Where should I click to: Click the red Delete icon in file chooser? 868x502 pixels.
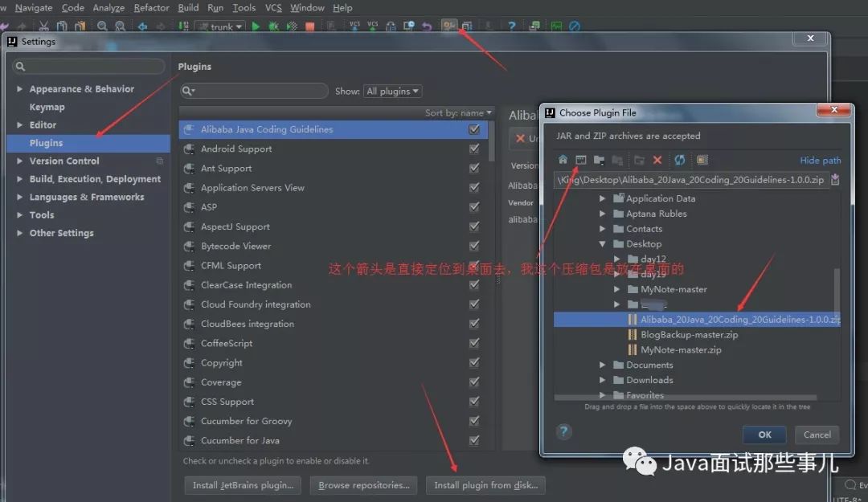pos(657,160)
